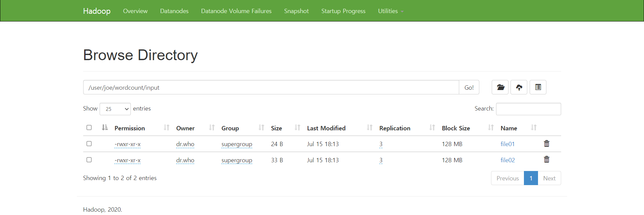This screenshot has height=215, width=644.
Task: Open the file01 link
Action: [x=507, y=144]
